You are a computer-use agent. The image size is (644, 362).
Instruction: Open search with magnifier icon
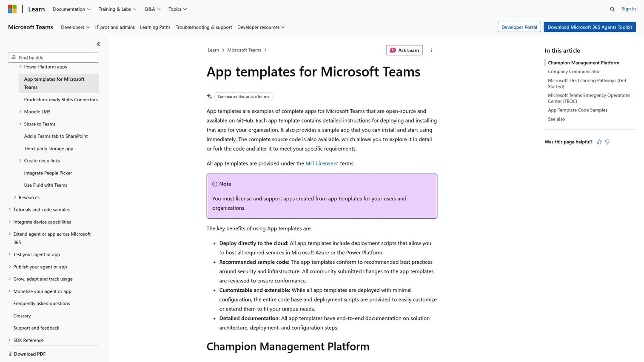click(x=612, y=9)
